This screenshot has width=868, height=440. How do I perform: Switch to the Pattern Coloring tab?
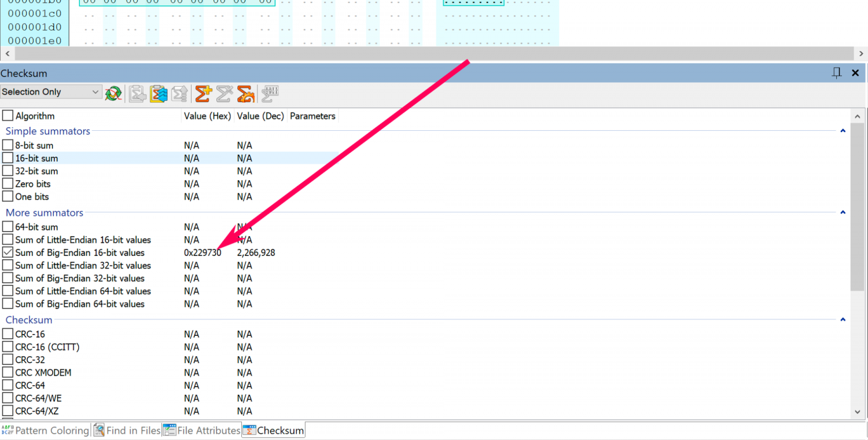click(x=45, y=430)
